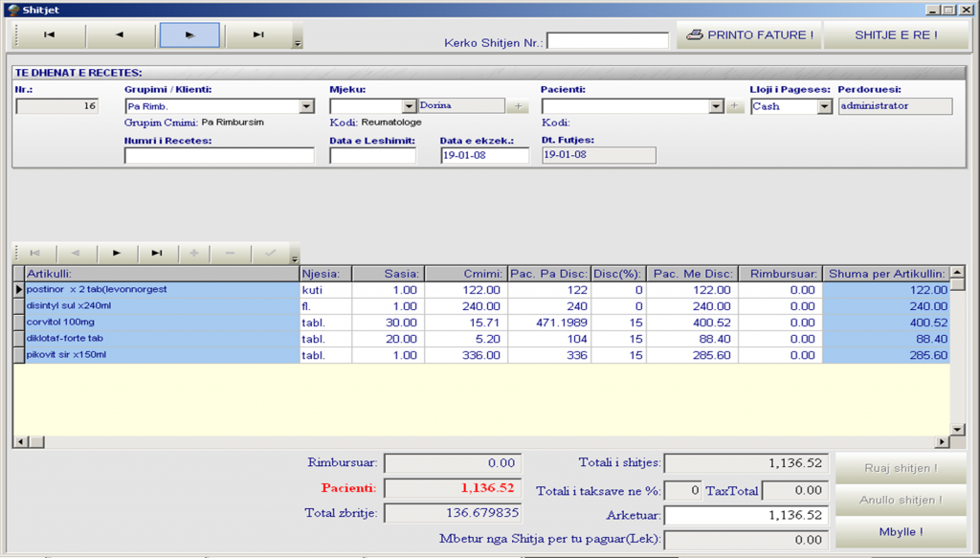Click the Pacienti total 1,136.52 field
This screenshot has height=558, width=980.
coord(453,488)
